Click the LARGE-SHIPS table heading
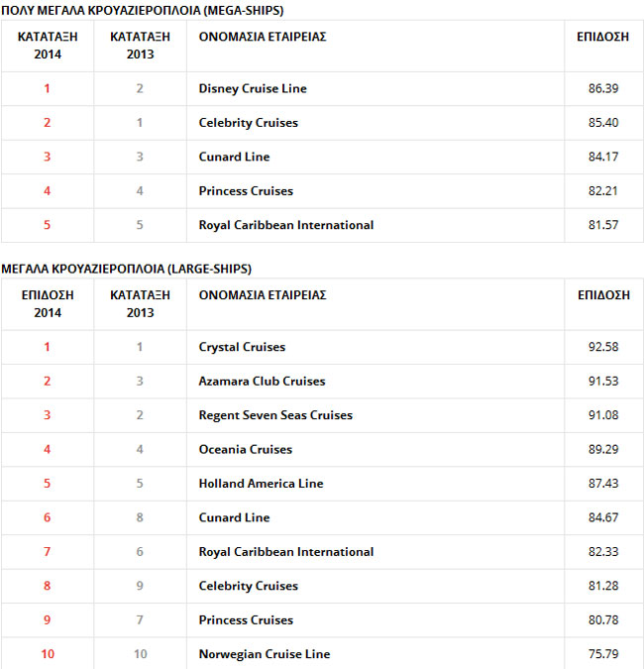 tap(126, 269)
